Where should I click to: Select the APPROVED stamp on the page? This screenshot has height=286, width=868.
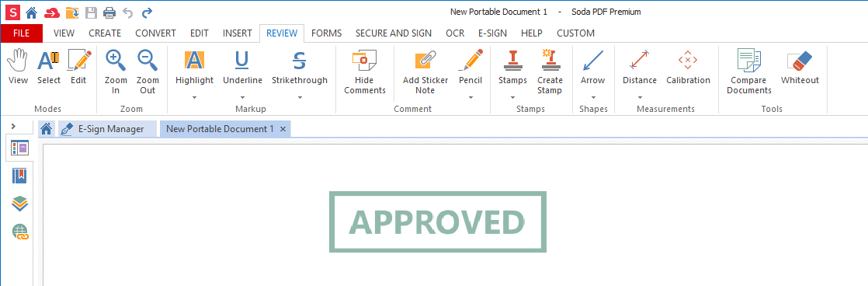(437, 221)
